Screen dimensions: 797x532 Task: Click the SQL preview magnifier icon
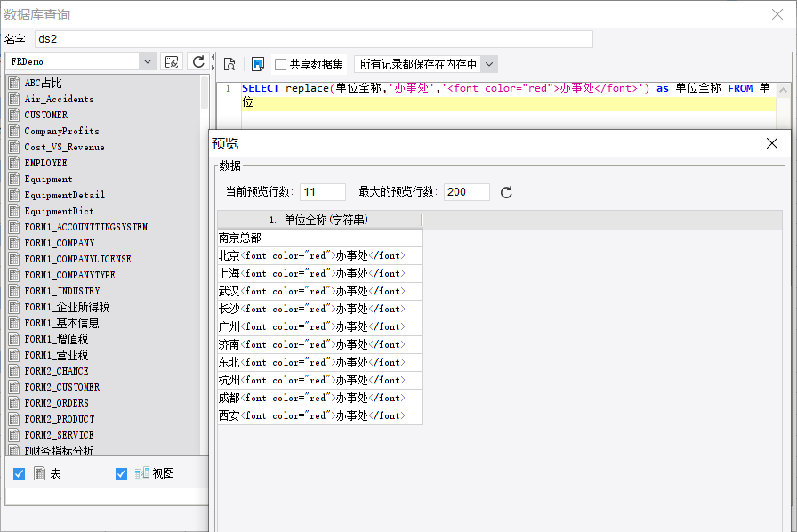(229, 64)
